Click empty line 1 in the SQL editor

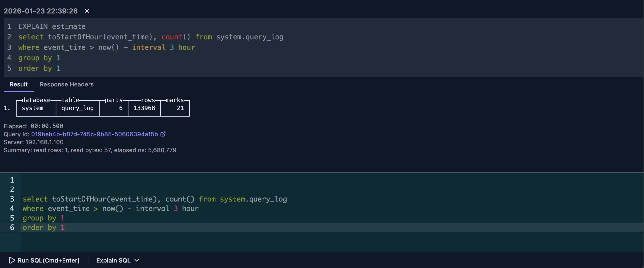click(150, 180)
